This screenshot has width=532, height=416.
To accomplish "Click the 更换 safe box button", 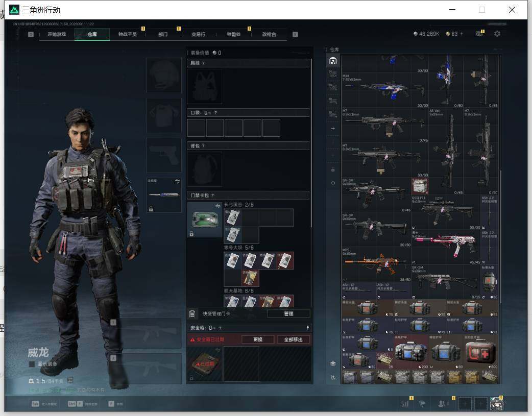I will click(x=258, y=339).
